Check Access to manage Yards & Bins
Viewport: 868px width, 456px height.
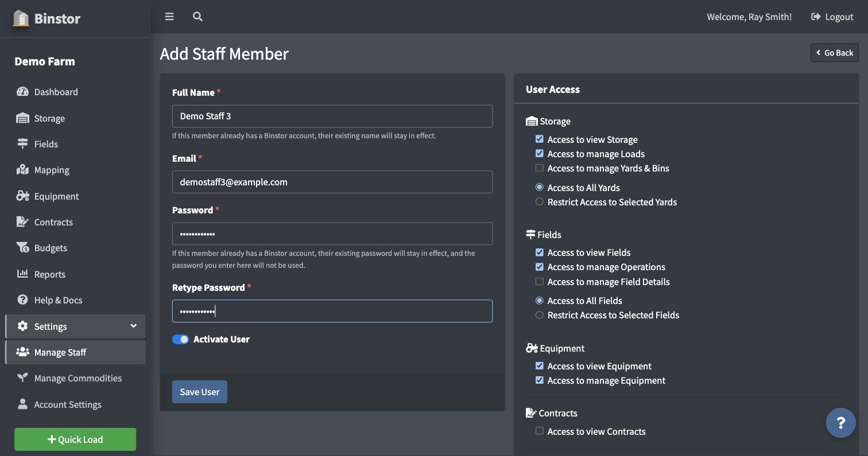539,168
